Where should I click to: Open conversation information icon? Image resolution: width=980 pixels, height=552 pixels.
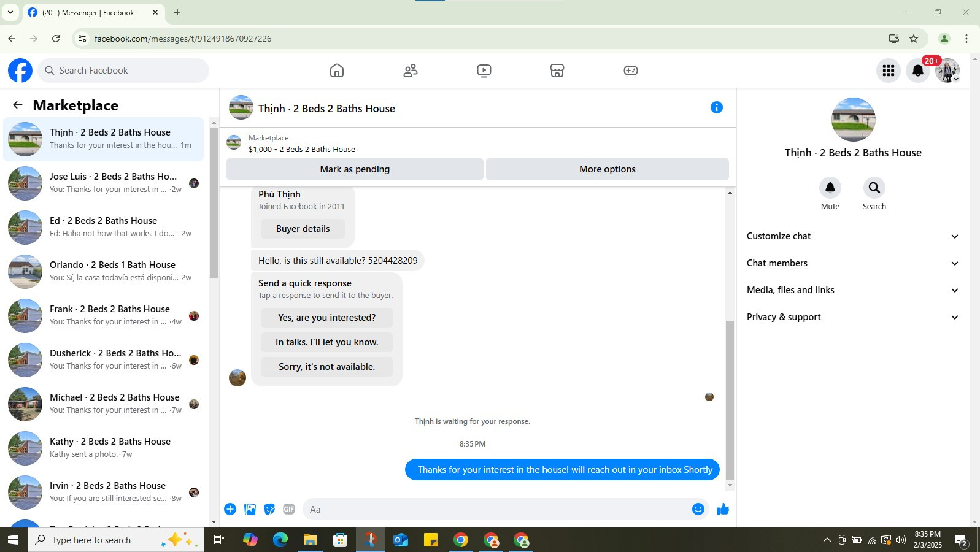click(x=716, y=107)
